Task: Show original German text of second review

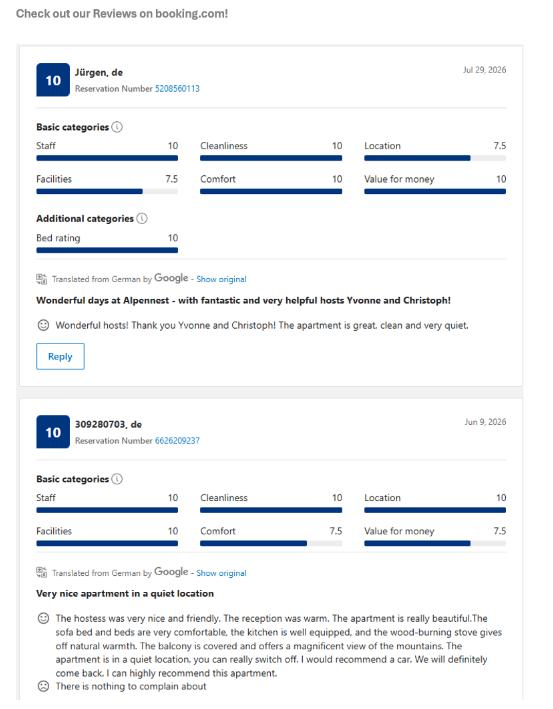Action: click(x=221, y=573)
